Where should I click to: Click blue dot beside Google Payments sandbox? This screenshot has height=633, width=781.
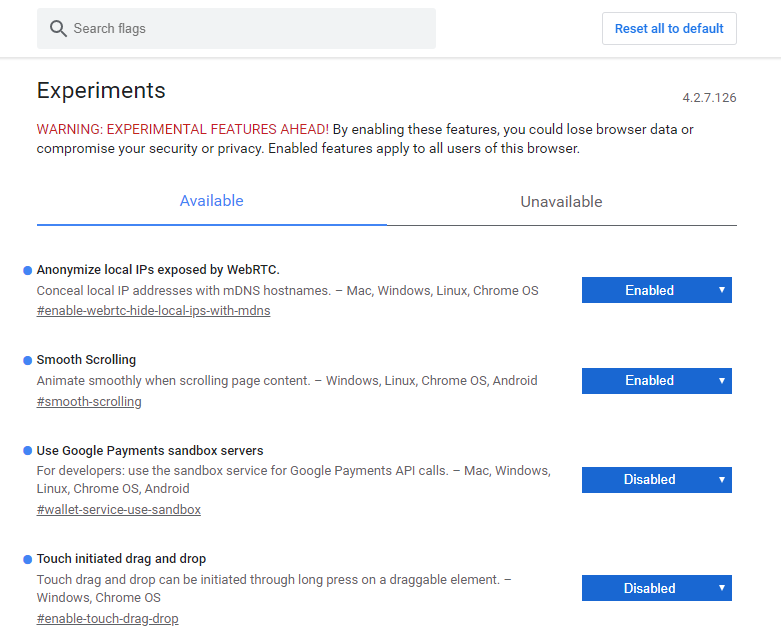tap(27, 451)
